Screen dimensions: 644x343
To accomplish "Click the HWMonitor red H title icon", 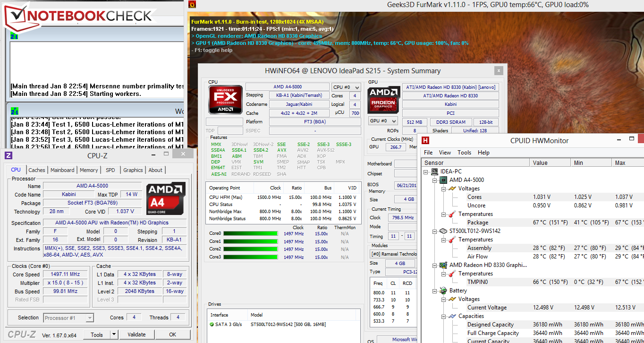I will [x=425, y=140].
